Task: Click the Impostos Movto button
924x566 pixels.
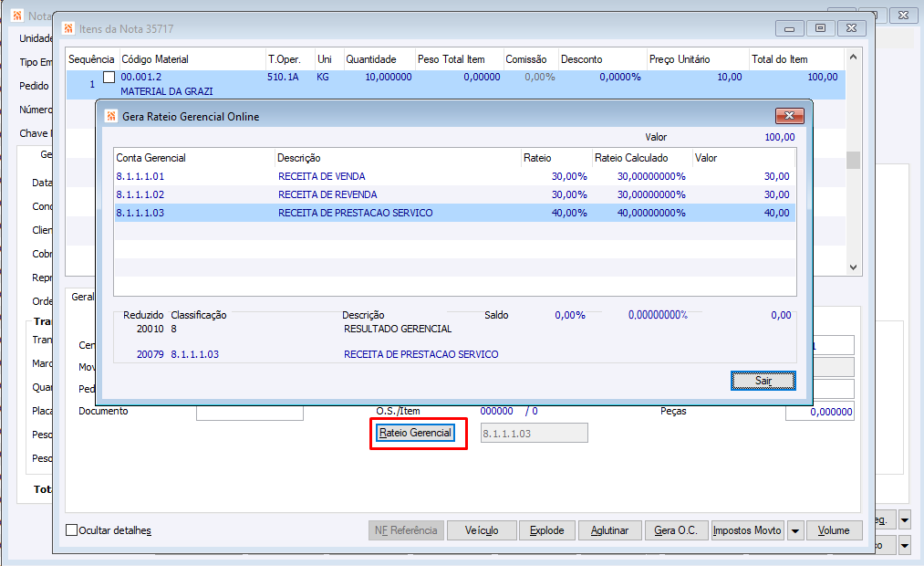Action: click(747, 530)
